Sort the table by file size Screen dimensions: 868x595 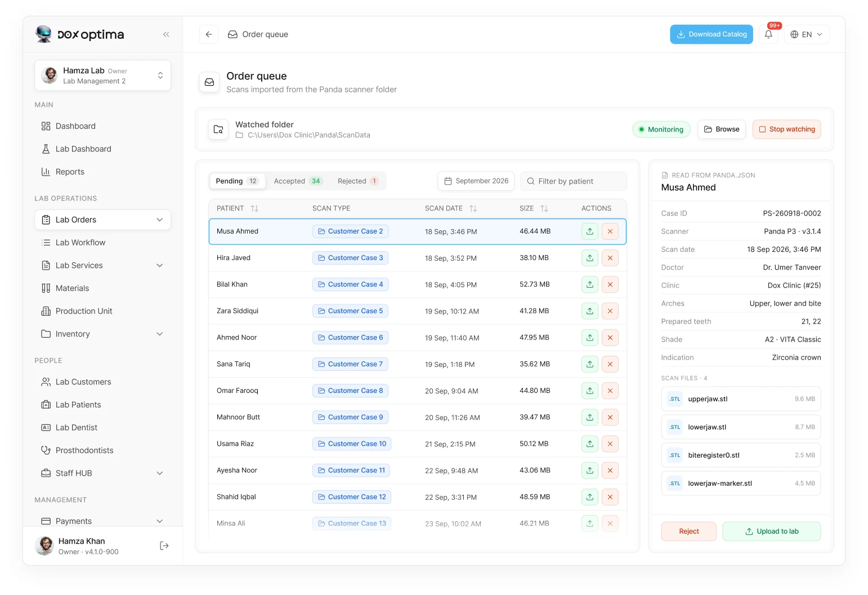click(x=544, y=208)
